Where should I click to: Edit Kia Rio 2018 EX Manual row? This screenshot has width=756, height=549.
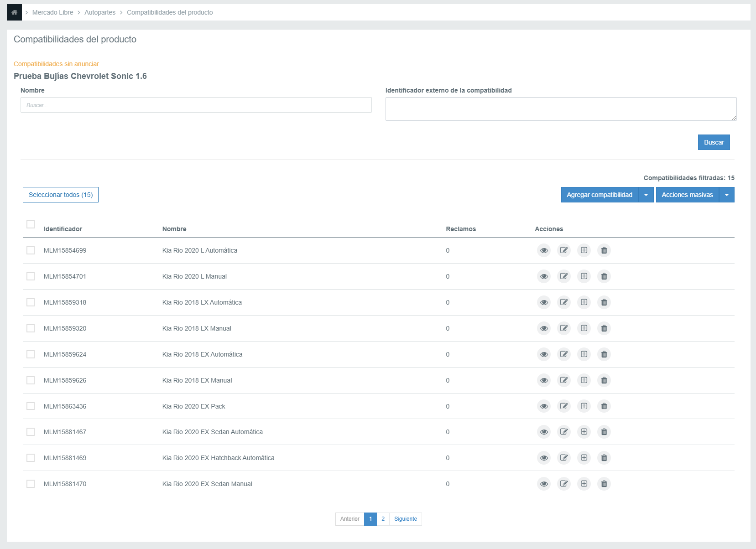point(564,380)
